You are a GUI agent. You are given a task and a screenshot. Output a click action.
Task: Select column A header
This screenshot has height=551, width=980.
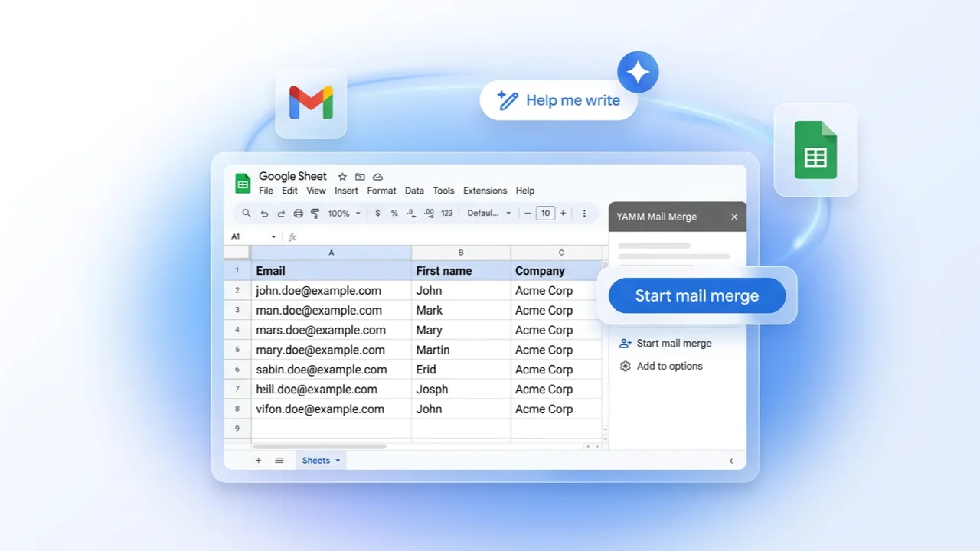pyautogui.click(x=332, y=253)
